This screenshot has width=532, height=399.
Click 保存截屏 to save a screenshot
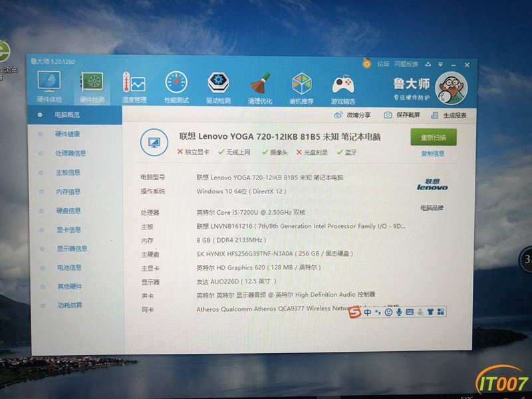coord(402,115)
